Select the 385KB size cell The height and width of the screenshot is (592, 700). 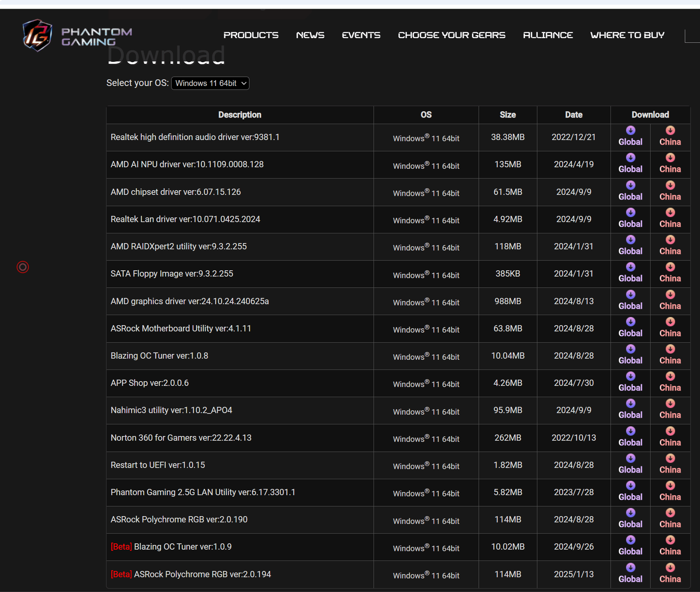508,273
